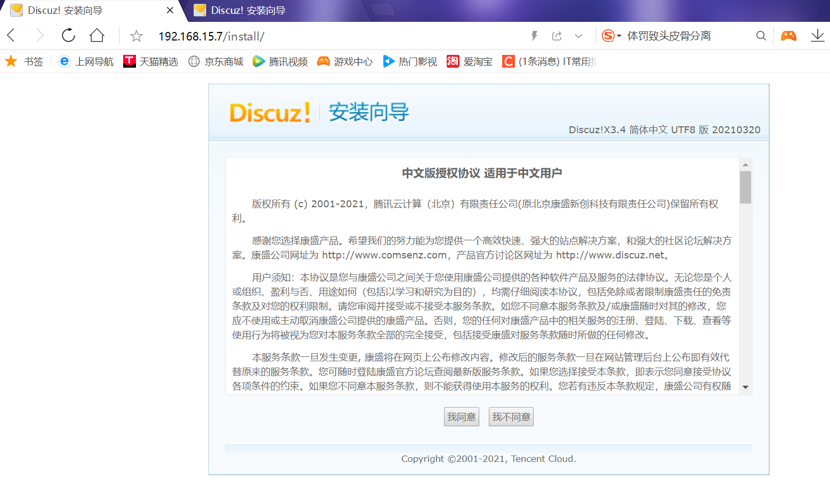Go back with the browser back arrow
The height and width of the screenshot is (504, 830).
[x=11, y=36]
